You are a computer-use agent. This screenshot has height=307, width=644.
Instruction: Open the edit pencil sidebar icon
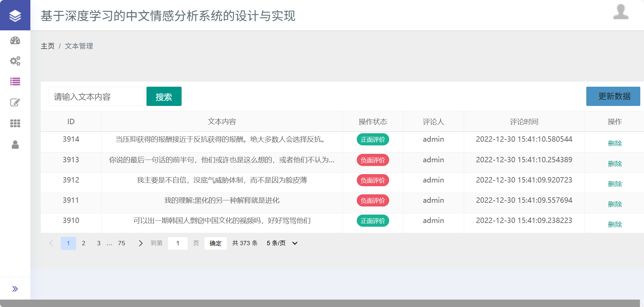pos(15,102)
